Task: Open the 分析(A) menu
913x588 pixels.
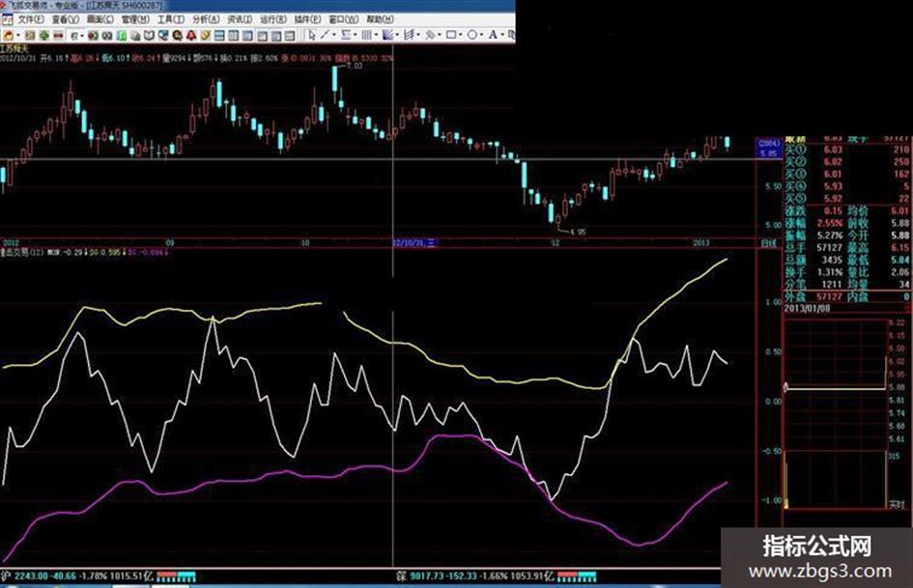Action: (x=206, y=20)
